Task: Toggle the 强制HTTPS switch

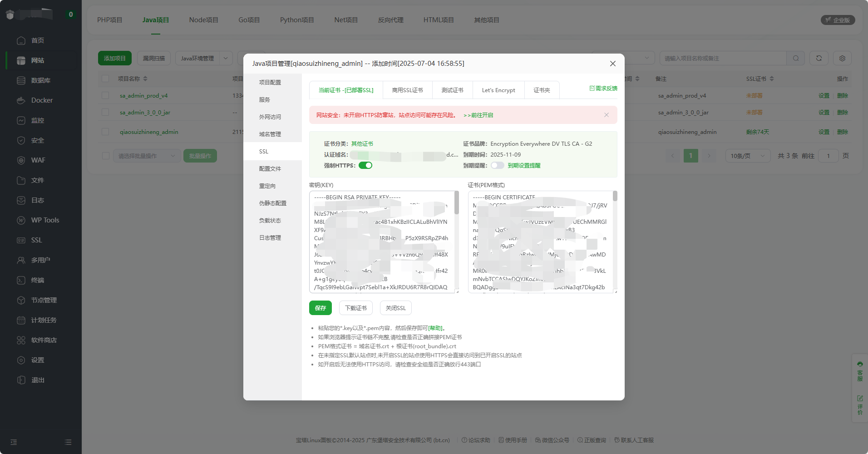Action: 365,165
